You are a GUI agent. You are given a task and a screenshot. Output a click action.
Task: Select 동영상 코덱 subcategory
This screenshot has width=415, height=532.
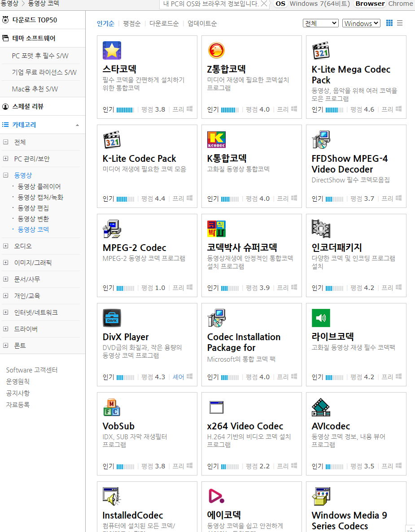coord(33,229)
